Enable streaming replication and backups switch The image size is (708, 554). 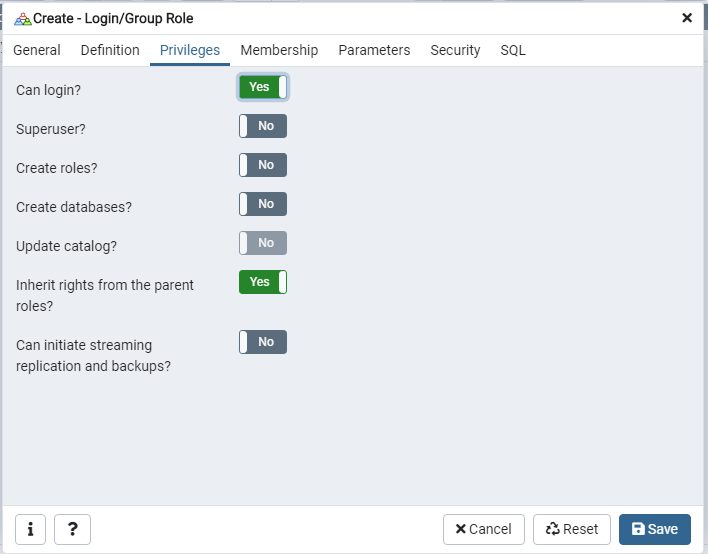point(263,342)
